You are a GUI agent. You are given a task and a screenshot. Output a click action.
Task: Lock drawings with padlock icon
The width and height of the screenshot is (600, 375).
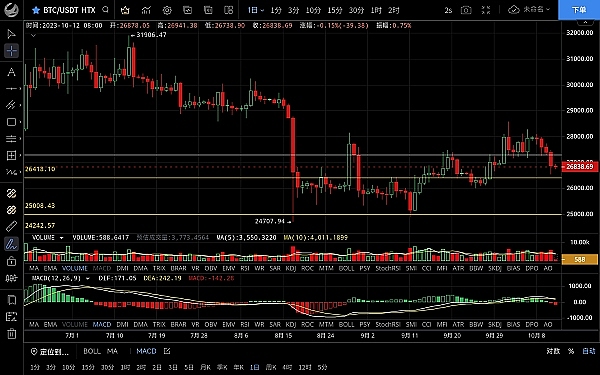click(x=11, y=261)
